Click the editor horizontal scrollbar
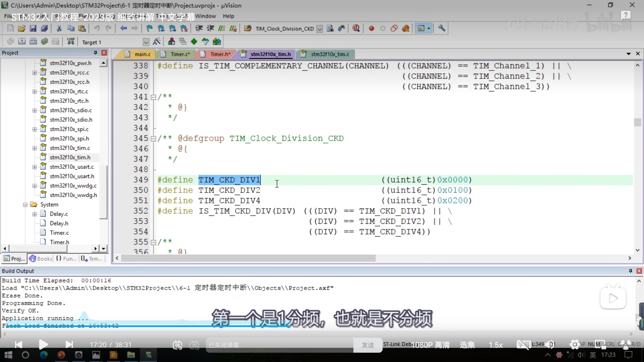This screenshot has width=644, height=362. coord(248,258)
